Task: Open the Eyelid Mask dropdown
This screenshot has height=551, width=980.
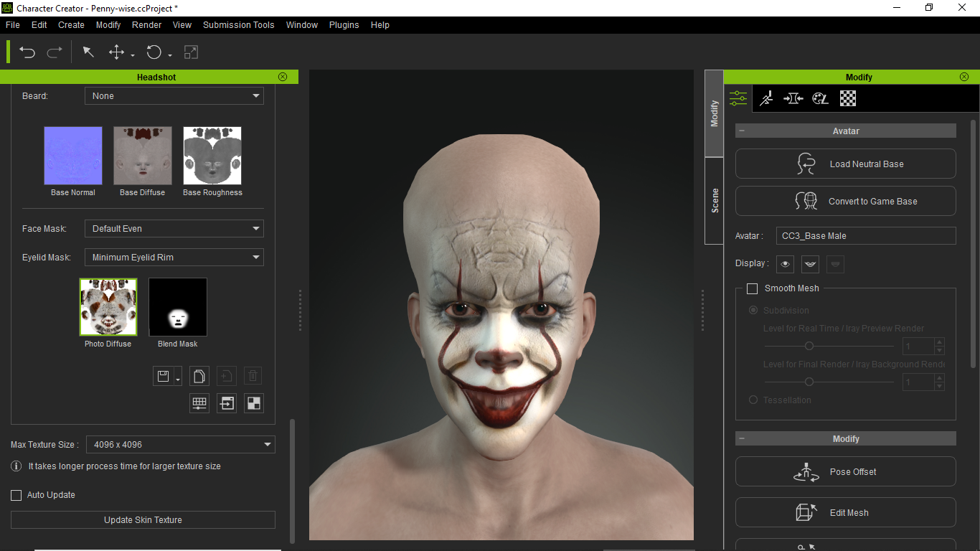Action: pos(174,257)
